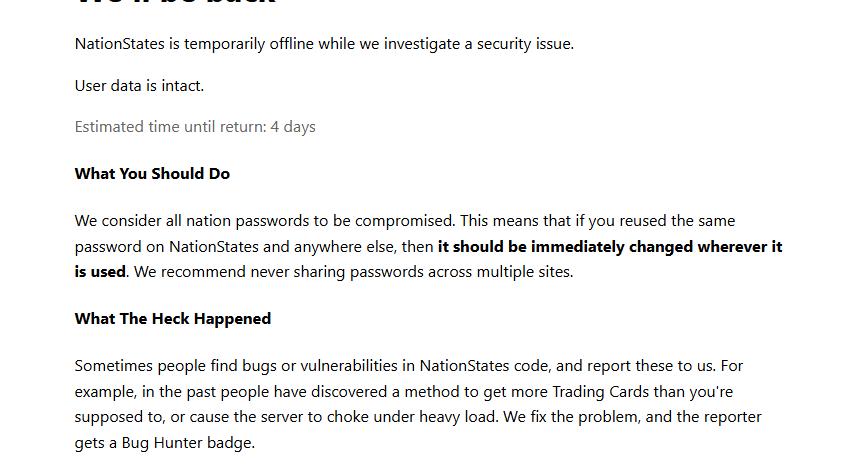Click "Sometimes people find bugs" sentence start
This screenshot has width=850, height=465.
(x=170, y=365)
